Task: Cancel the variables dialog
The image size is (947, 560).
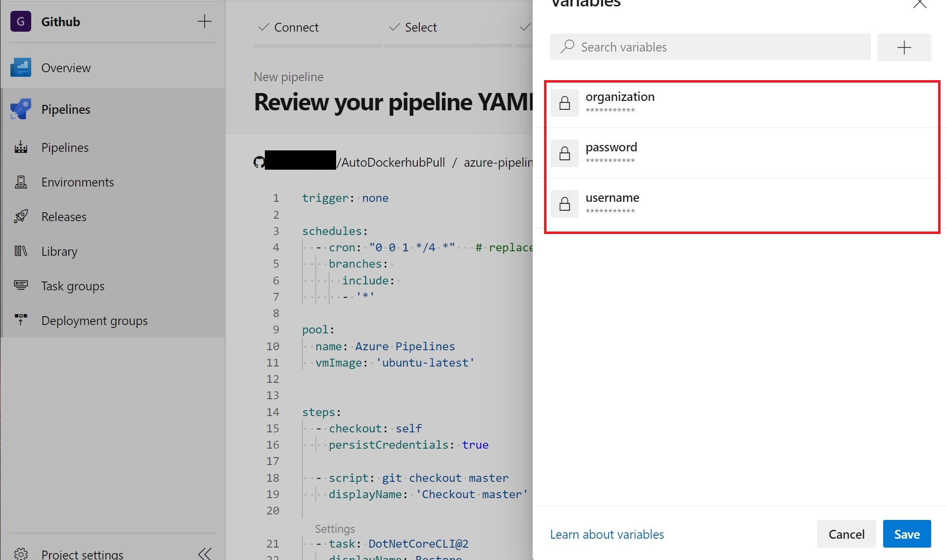Action: (x=846, y=534)
